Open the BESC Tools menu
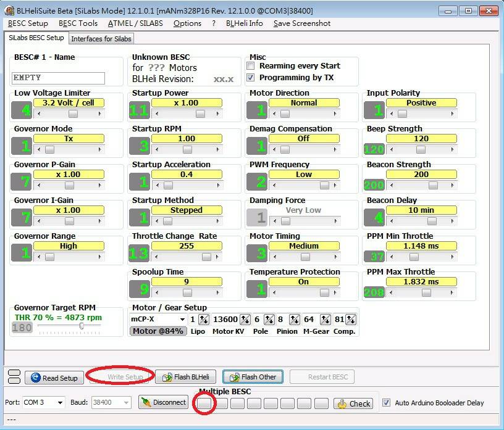Viewport: 504px width, 430px height. point(78,23)
